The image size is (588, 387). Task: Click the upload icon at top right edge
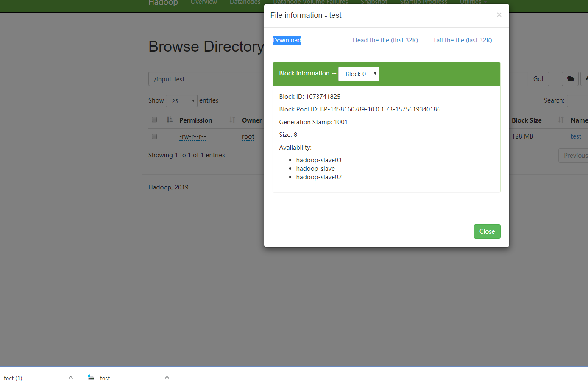pyautogui.click(x=587, y=79)
